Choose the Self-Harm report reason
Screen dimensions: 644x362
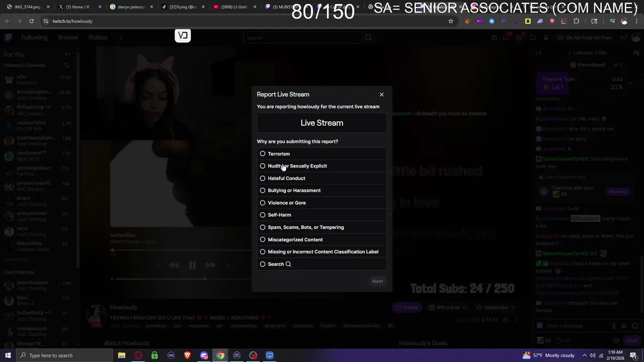click(321, 215)
